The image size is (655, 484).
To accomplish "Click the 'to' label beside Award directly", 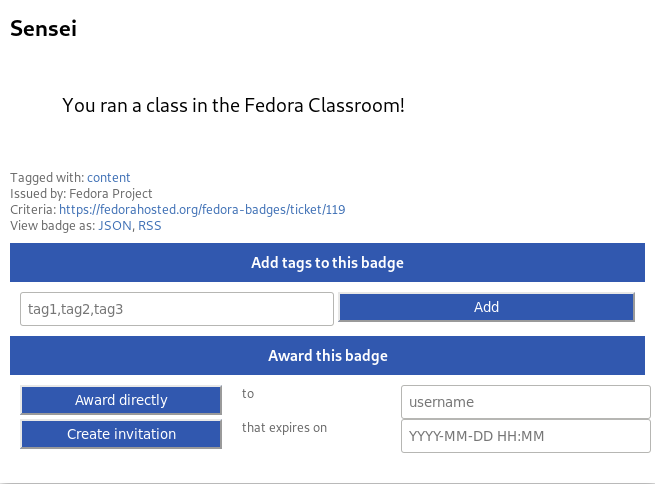I will click(248, 393).
